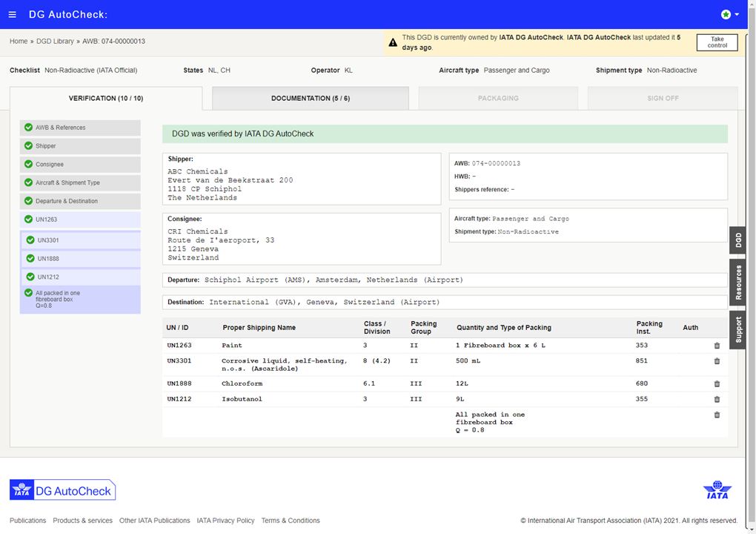
Task: Select All packed in one fibreboard box item
Action: (80, 300)
